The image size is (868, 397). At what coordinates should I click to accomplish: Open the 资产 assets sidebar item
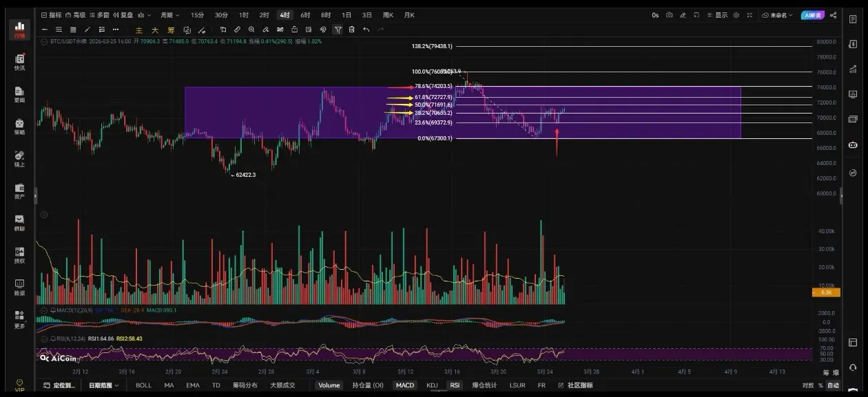19,191
